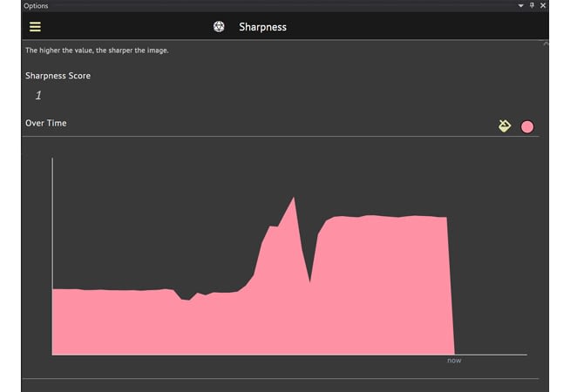Click the Over Time section heading
Screen dimensions: 570x392
45,123
